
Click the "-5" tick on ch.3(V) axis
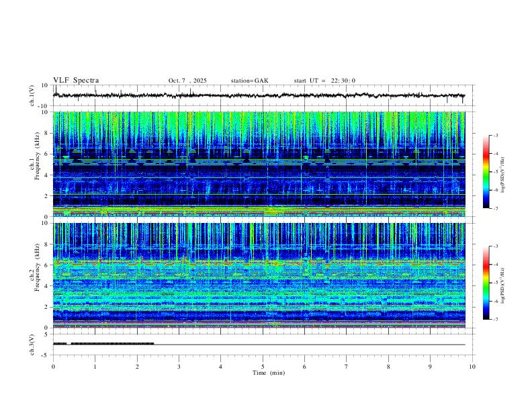coord(46,355)
